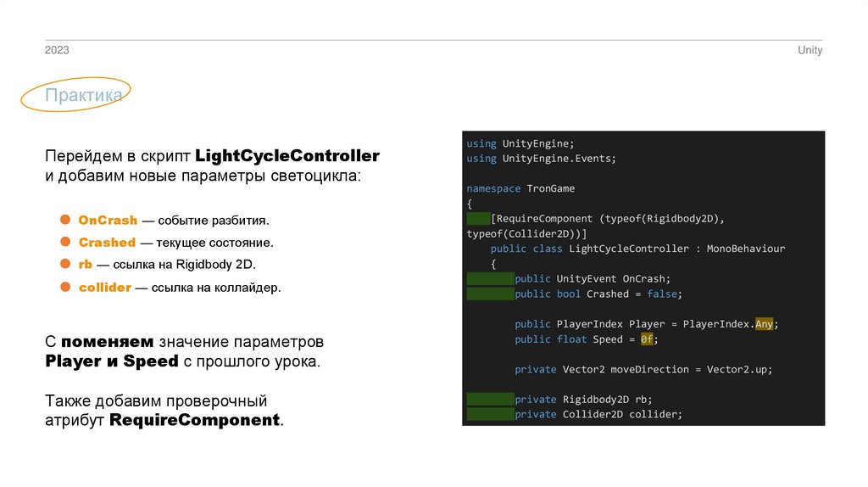Viewport: 868px width, 487px height.
Task: Click the circled Практика heading
Action: tap(83, 96)
